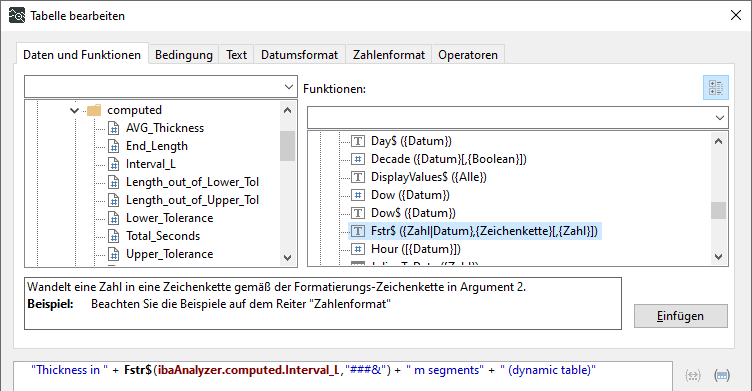This screenshot has width=752, height=391.
Task: Click inside the formula expression field
Action: point(343,376)
